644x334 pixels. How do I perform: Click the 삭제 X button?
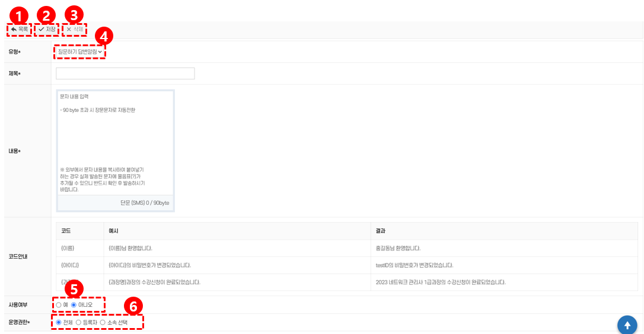click(x=75, y=29)
